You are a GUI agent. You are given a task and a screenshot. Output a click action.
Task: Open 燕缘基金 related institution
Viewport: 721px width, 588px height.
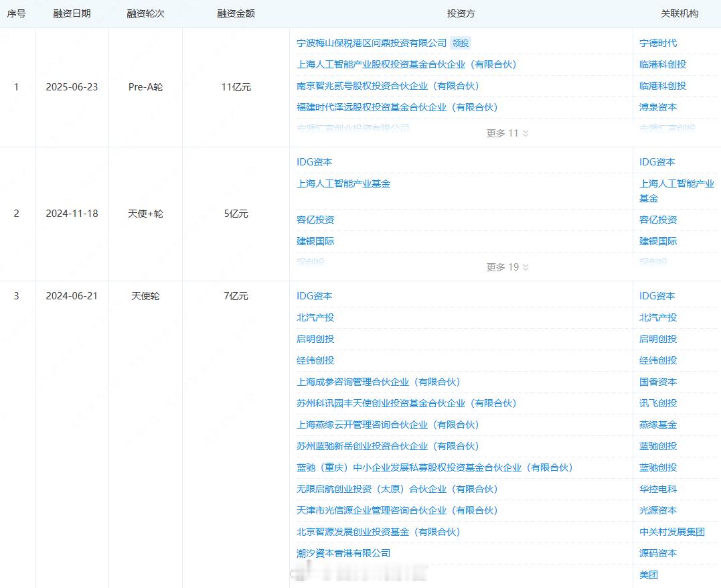click(x=658, y=425)
